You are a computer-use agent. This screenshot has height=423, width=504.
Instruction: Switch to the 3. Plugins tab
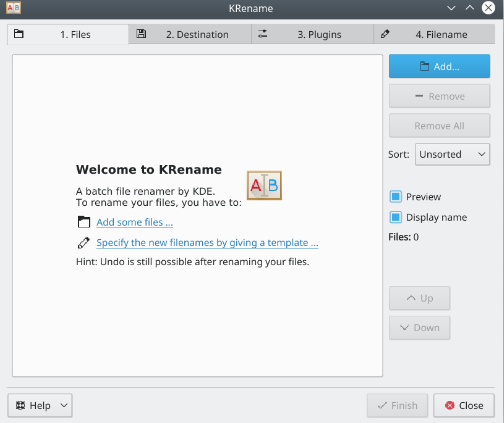click(312, 34)
